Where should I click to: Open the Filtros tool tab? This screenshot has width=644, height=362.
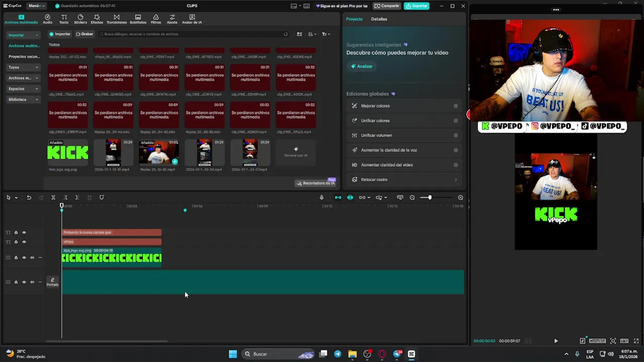(156, 19)
